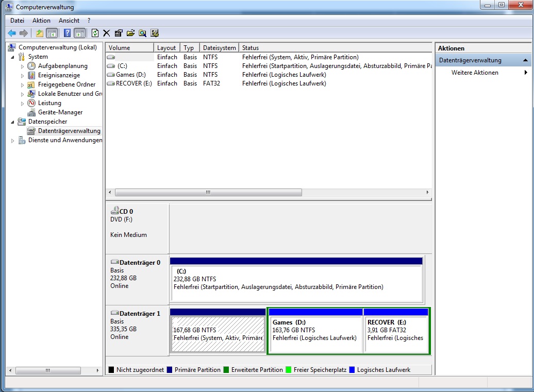Screen dimensions: 534x392
Task: Click the Open folder toolbar icon
Action: tap(130, 33)
